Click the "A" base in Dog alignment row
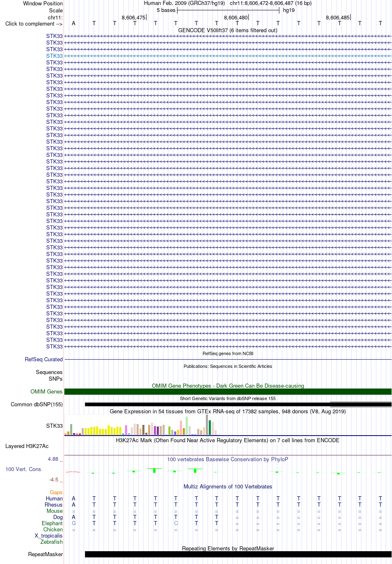392x564 pixels. pos(73,517)
